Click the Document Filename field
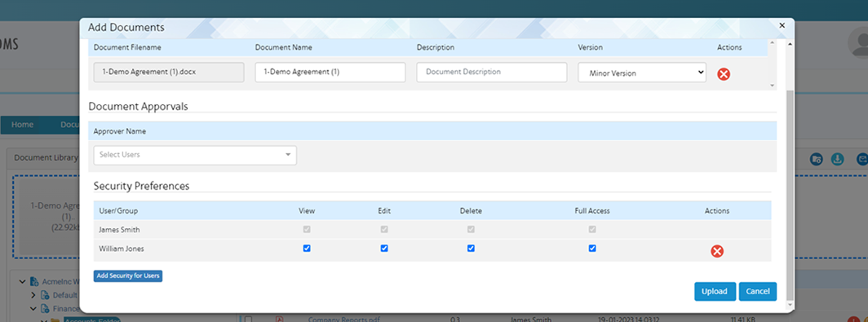Viewport: 868px width, 322px height. point(169,73)
